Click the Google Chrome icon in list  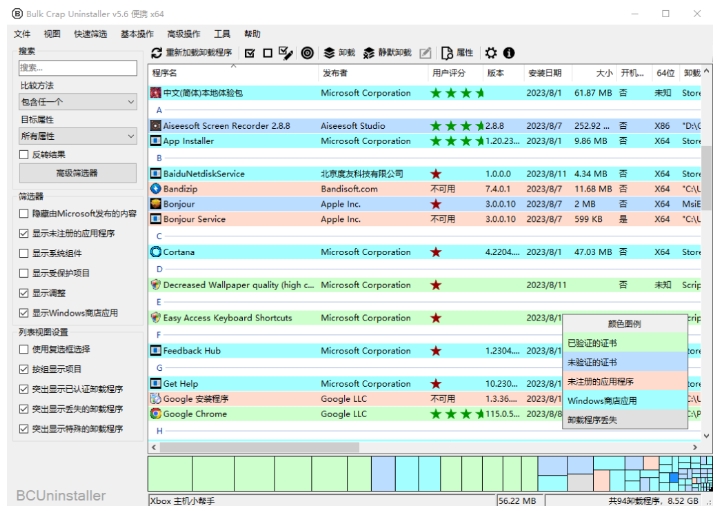(x=156, y=414)
